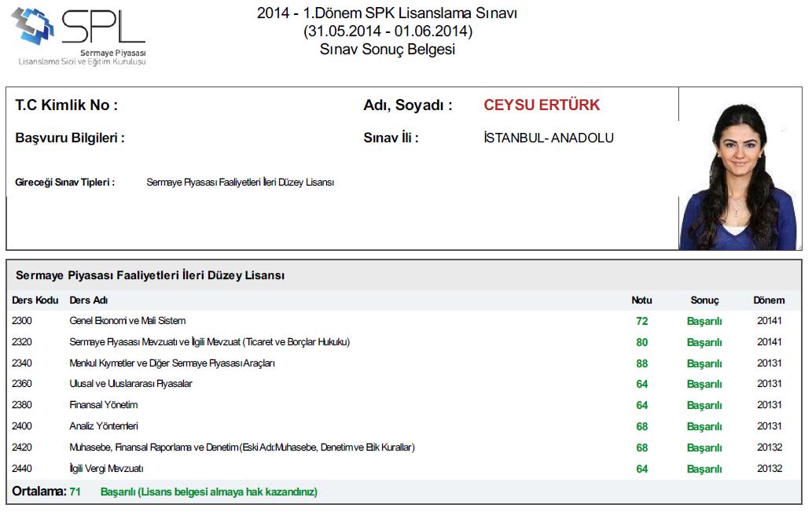The height and width of the screenshot is (512, 812).
Task: Click course code 2320
Action: point(22,342)
